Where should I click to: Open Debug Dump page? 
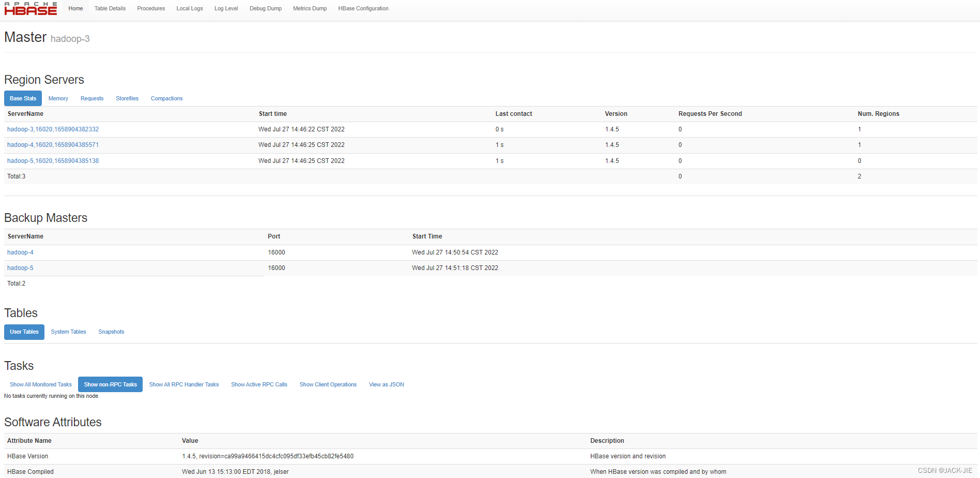click(266, 8)
